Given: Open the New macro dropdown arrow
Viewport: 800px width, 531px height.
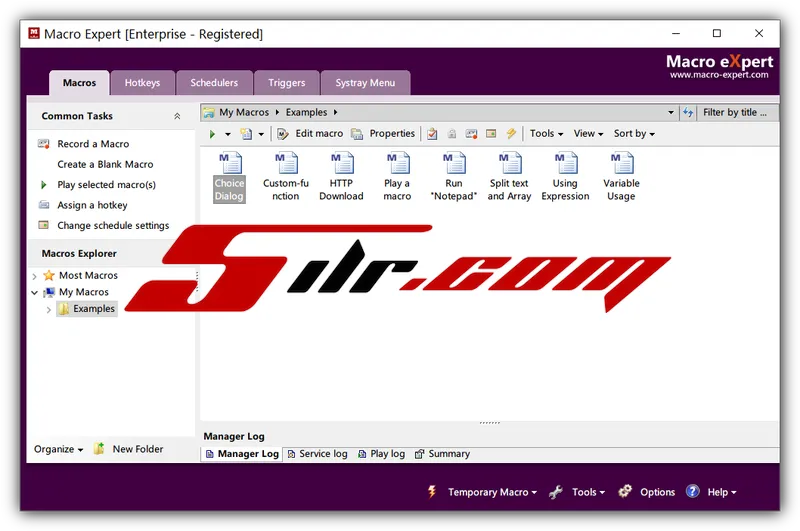Looking at the screenshot, I should [x=261, y=134].
